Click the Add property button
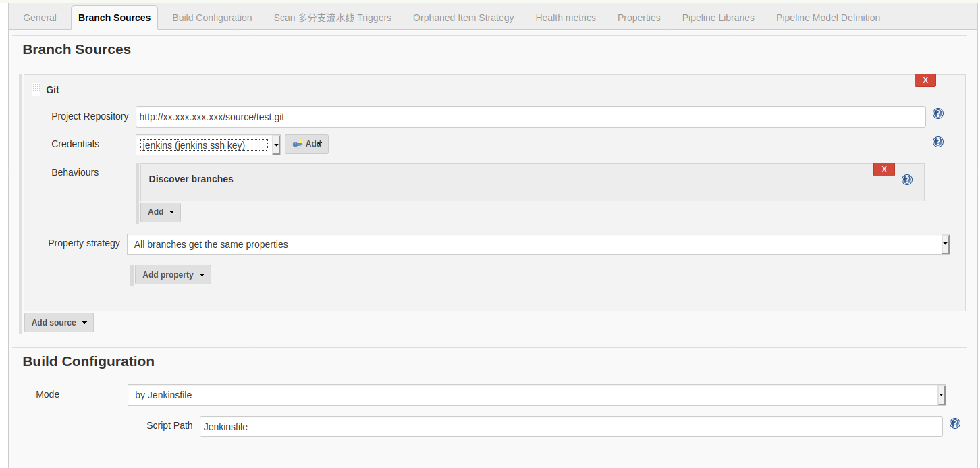This screenshot has height=468, width=980. pyautogui.click(x=172, y=274)
